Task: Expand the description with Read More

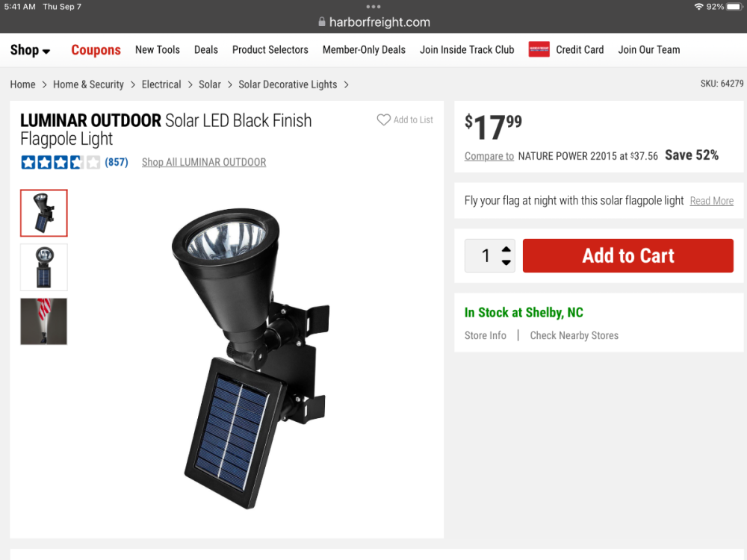Action: point(711,201)
